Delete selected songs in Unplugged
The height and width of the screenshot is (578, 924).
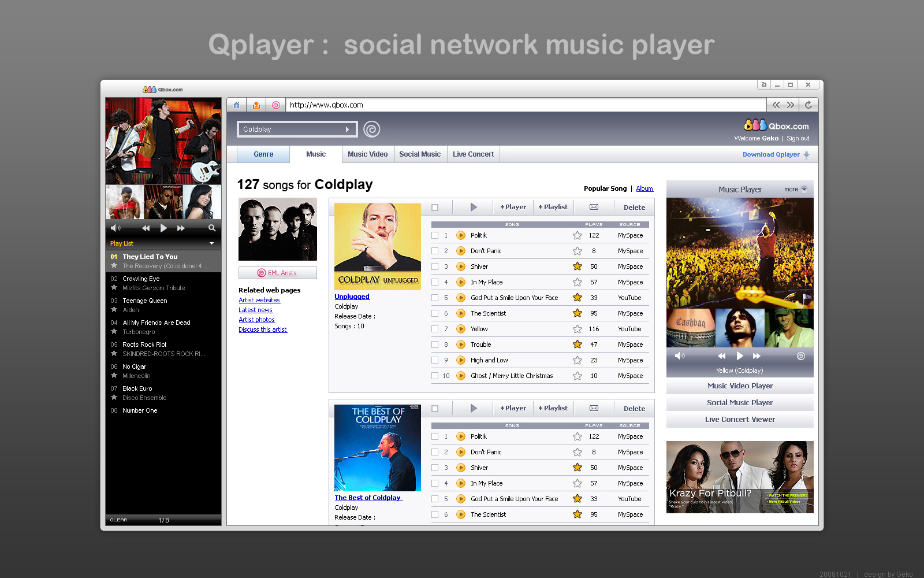click(x=634, y=208)
